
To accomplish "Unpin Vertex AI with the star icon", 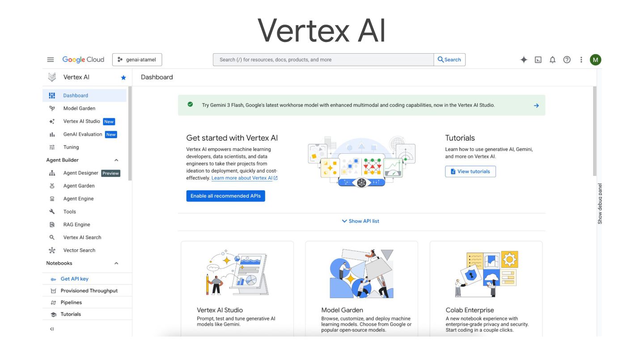I will [x=123, y=77].
